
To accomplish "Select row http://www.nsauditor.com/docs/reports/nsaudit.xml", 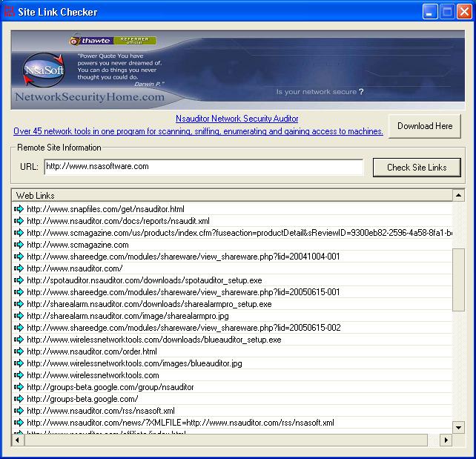I will click(232, 221).
